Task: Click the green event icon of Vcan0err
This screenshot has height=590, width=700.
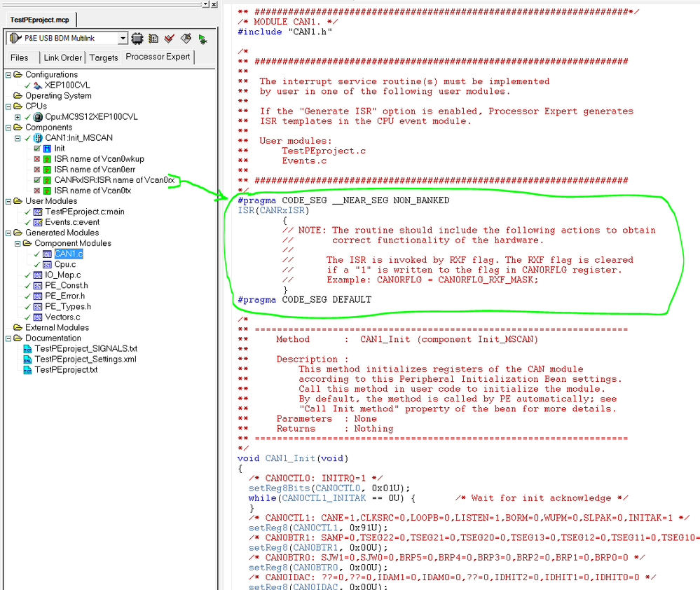Action: [x=47, y=170]
